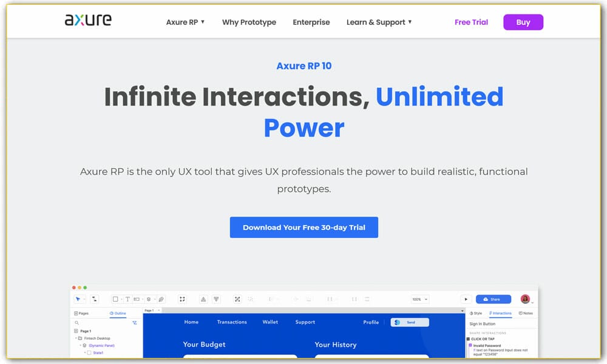Click the outline filter icon
The width and height of the screenshot is (607, 364).
(134, 323)
